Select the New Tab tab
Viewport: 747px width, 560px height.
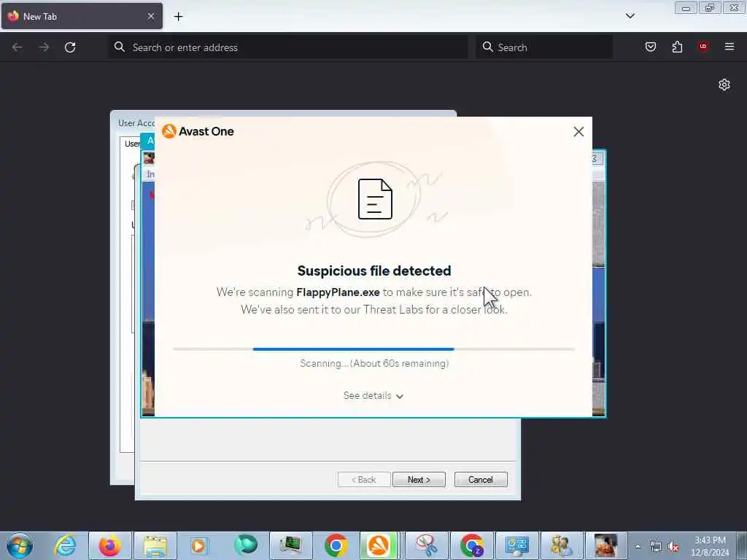click(x=82, y=16)
